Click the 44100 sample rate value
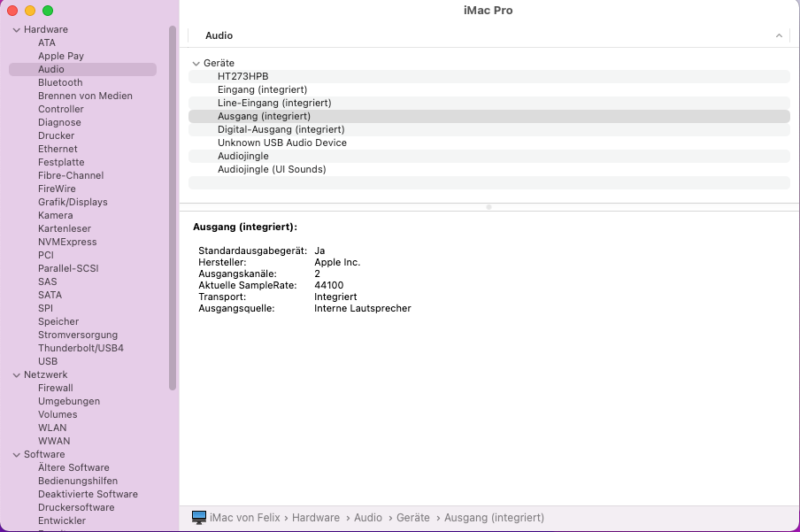 click(328, 285)
